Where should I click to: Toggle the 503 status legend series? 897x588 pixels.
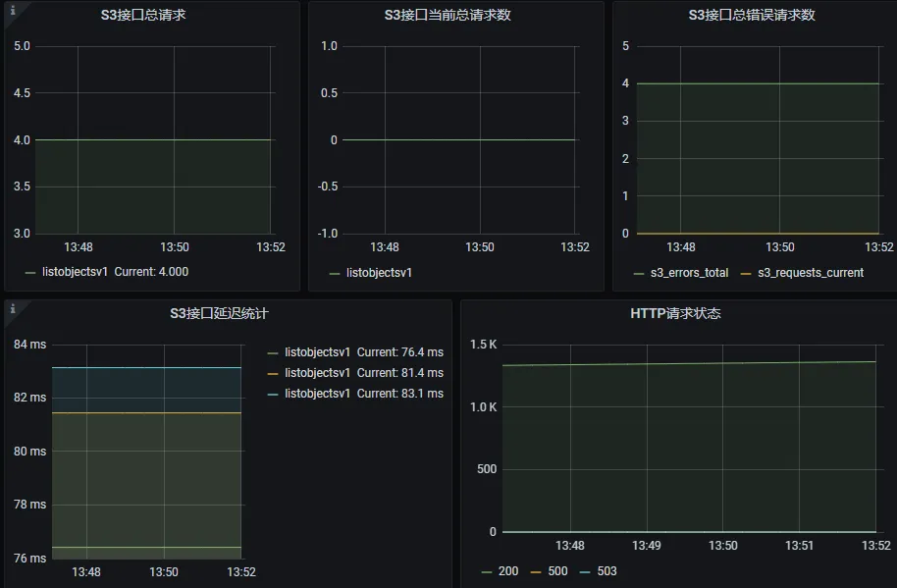pyautogui.click(x=607, y=571)
